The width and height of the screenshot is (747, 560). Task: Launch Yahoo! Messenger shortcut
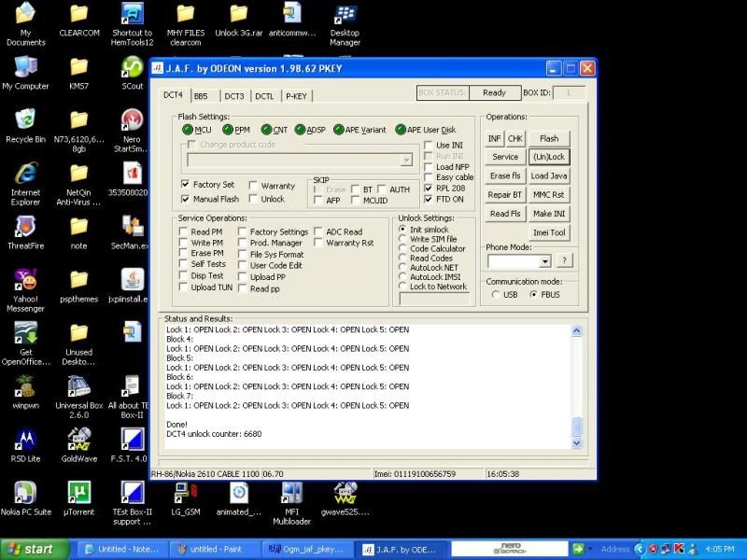pyautogui.click(x=26, y=290)
